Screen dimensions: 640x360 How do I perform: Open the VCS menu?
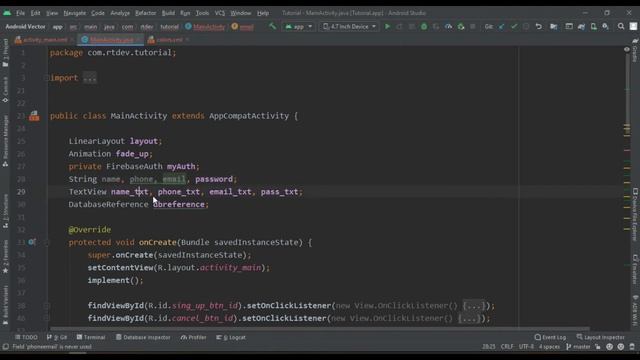220,13
